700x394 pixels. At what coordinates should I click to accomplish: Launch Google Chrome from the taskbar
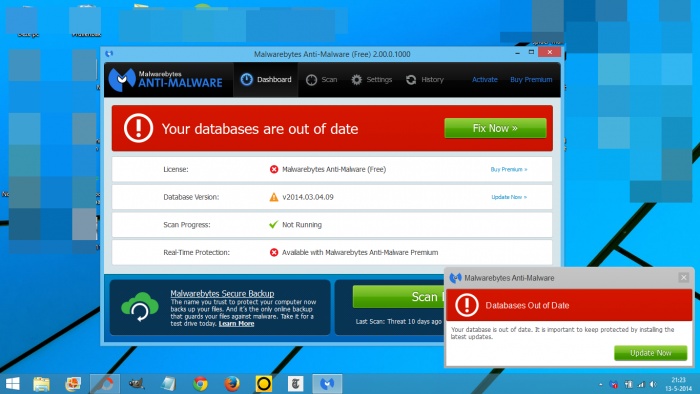[x=200, y=384]
